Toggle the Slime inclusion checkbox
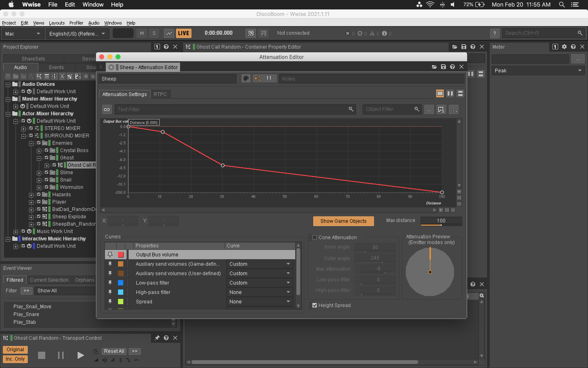588x368 pixels. point(47,172)
